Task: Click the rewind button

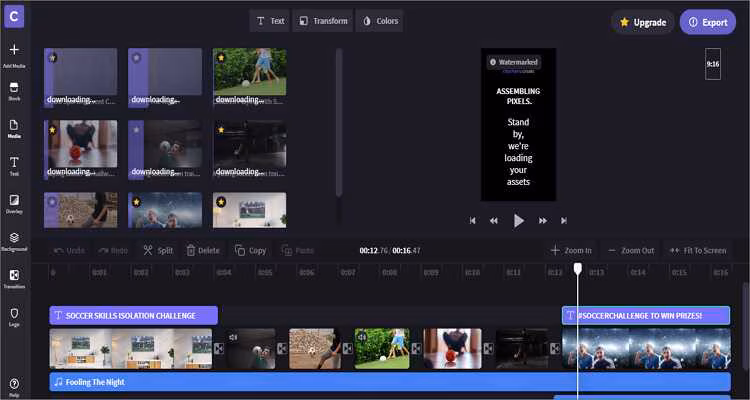Action: [x=494, y=221]
